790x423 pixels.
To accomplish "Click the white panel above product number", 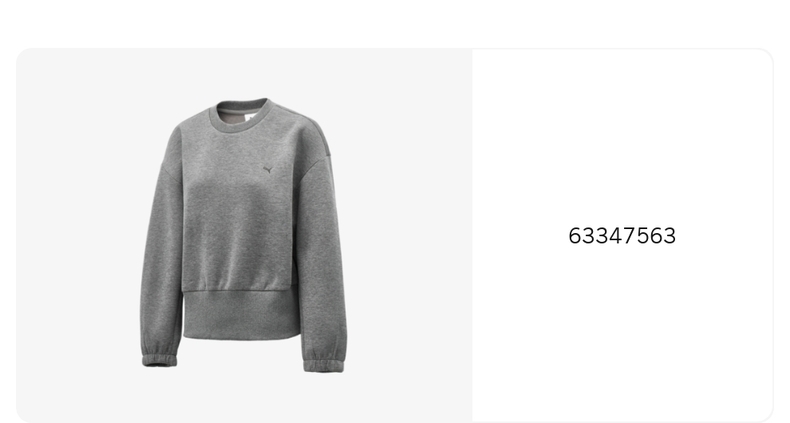I will tap(622, 136).
